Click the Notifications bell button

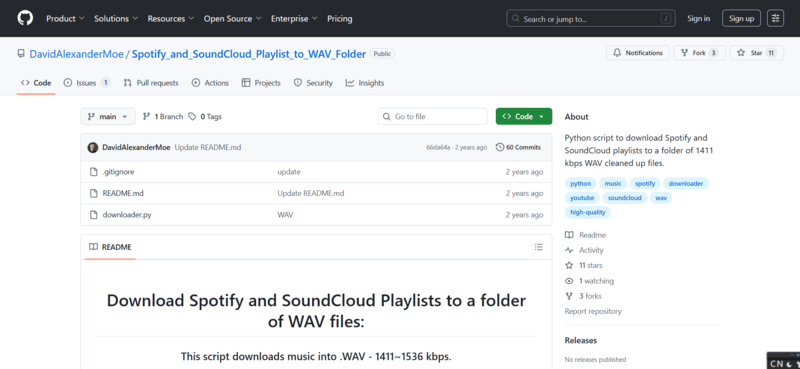638,53
